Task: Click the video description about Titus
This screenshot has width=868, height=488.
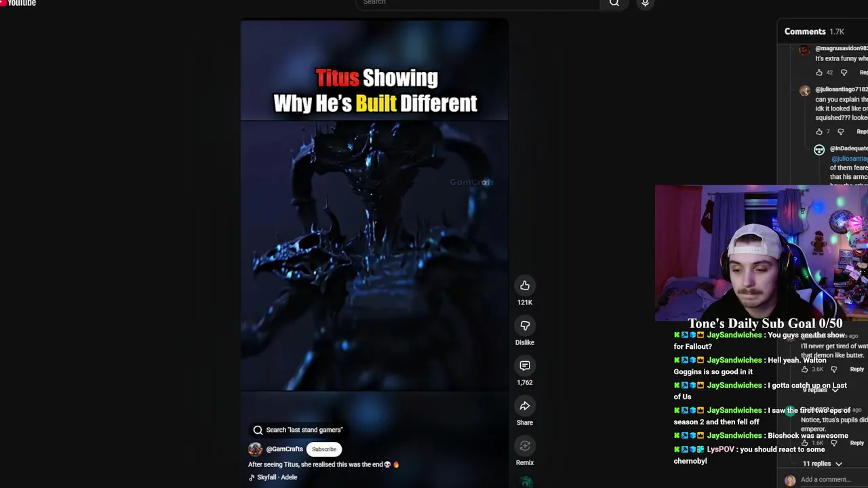Action: tap(323, 464)
